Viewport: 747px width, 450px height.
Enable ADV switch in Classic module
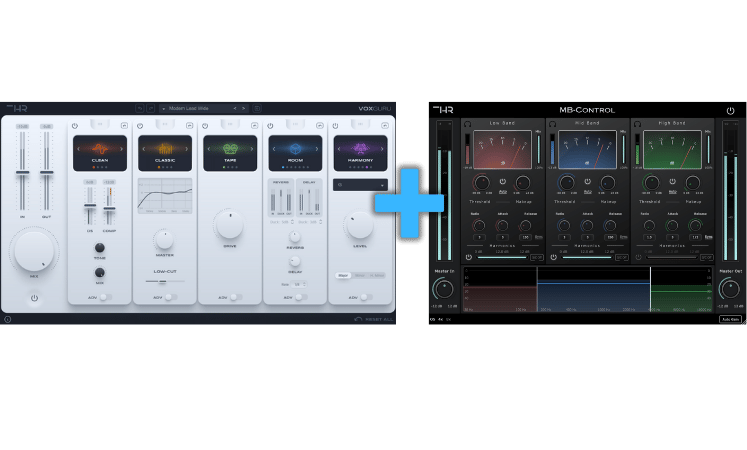click(x=171, y=297)
